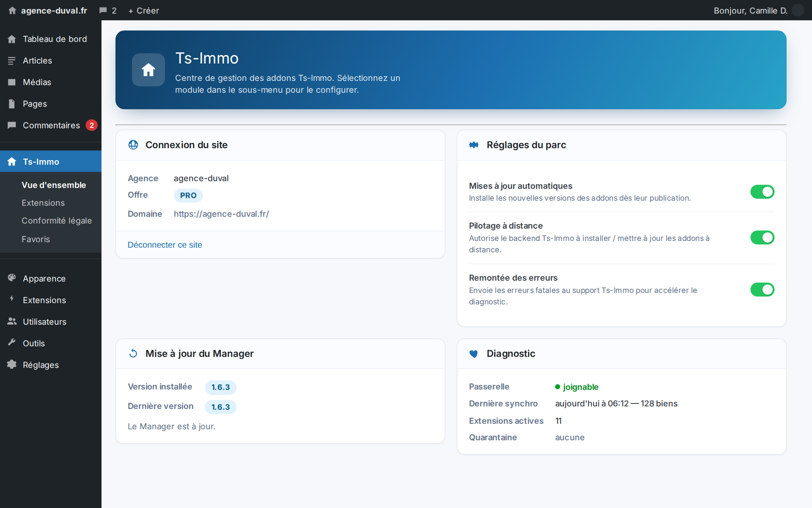Click the Apparence palette icon
Screen dimensions: 812x508
[x=12, y=278]
